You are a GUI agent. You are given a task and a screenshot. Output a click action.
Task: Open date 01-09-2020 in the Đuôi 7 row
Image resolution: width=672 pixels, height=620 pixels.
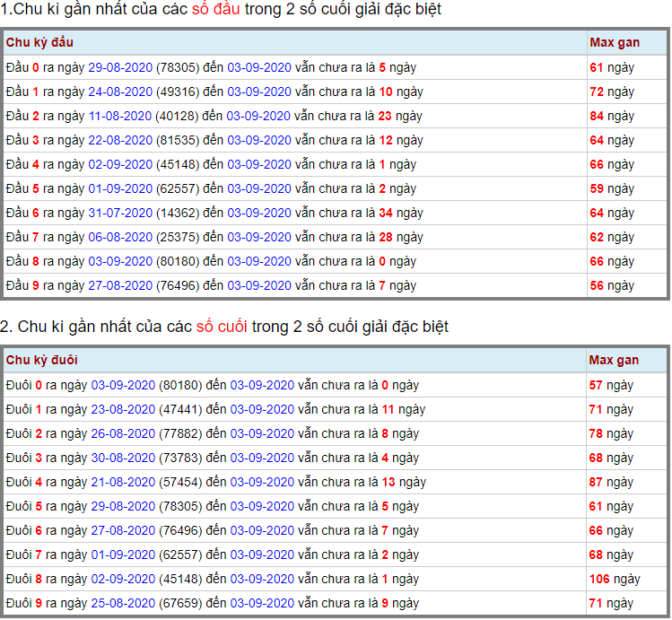click(x=123, y=555)
